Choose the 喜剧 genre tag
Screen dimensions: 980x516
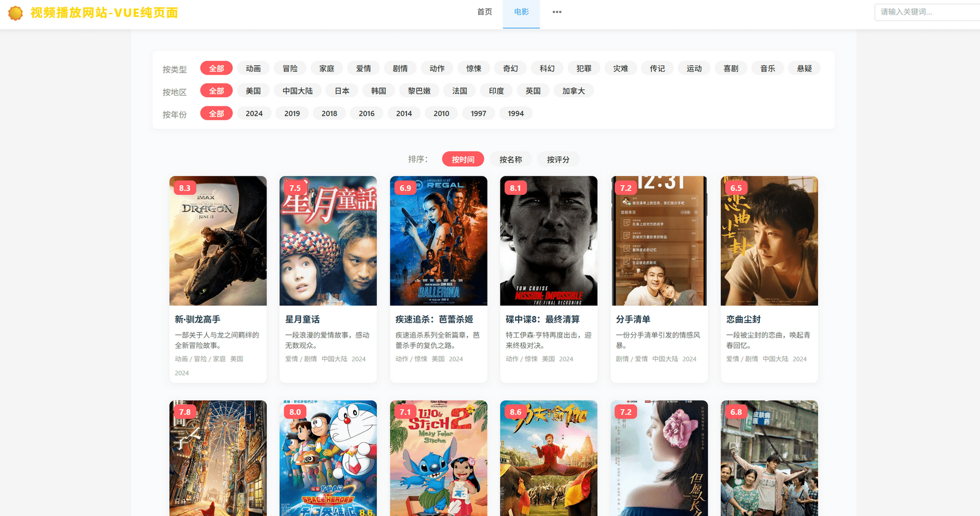[731, 68]
